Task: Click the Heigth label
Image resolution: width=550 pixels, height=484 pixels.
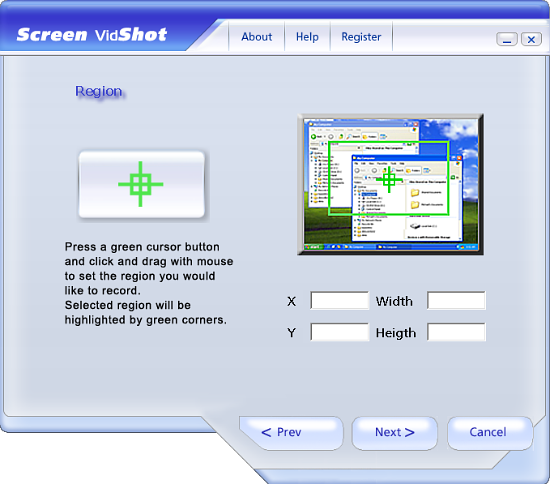Action: click(x=396, y=333)
